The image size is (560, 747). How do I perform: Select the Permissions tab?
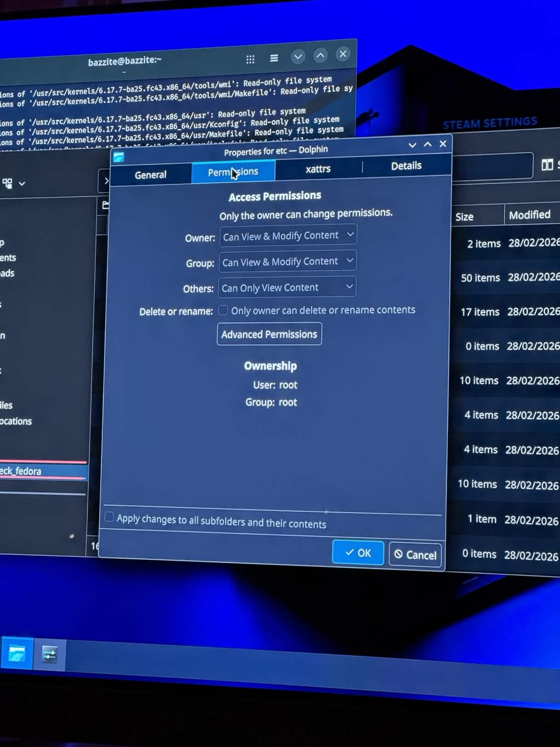(x=233, y=172)
